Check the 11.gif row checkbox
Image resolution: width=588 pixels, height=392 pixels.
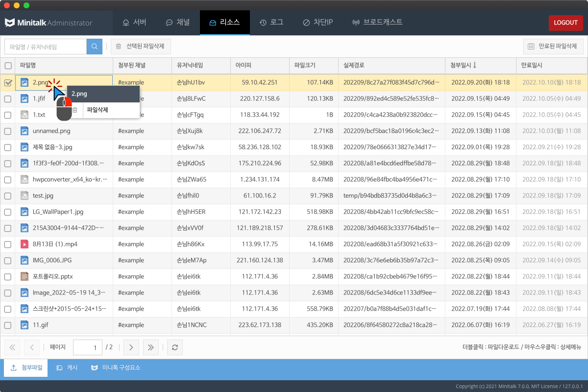(8, 325)
